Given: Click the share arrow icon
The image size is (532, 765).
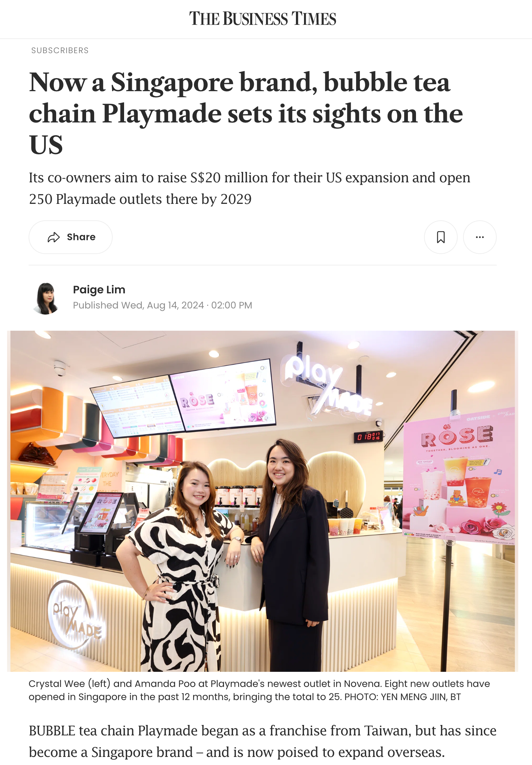Looking at the screenshot, I should tap(54, 238).
